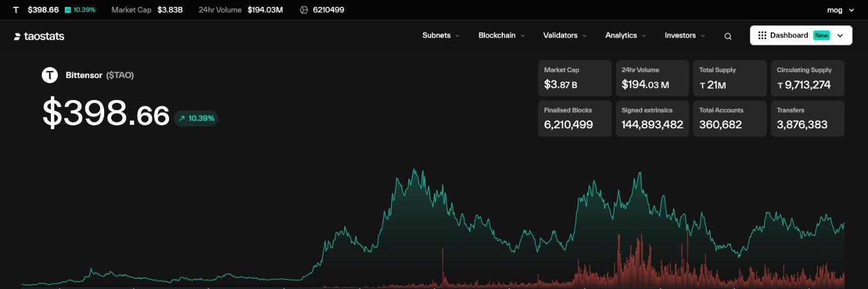Open the Analytics menu

(626, 35)
